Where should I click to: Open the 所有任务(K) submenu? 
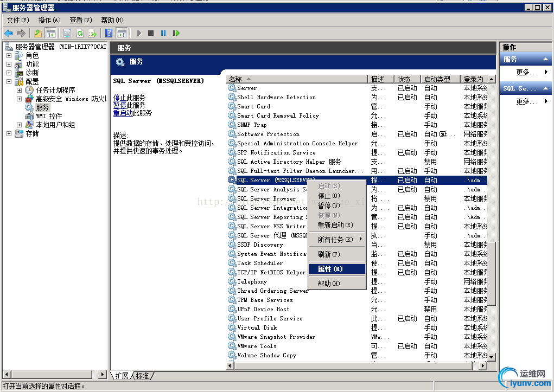point(337,240)
